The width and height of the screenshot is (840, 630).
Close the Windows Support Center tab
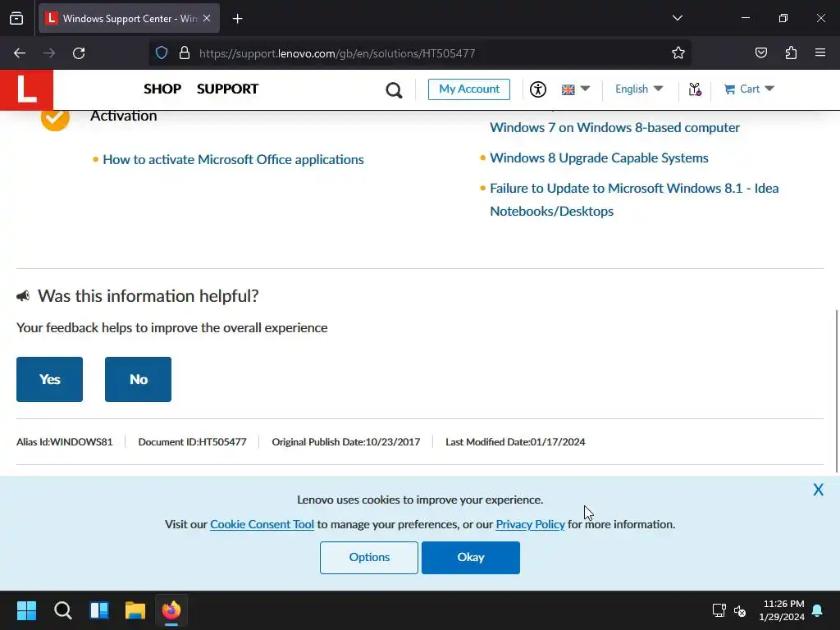[x=207, y=18]
